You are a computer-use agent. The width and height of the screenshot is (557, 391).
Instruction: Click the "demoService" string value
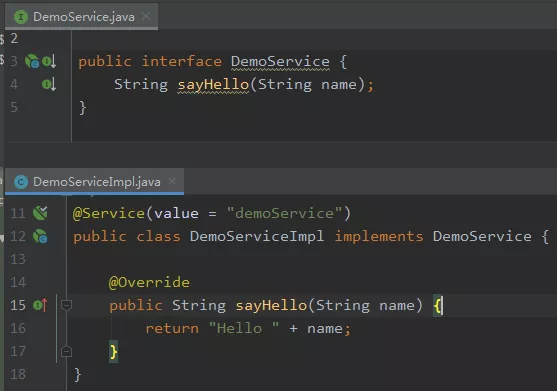285,213
